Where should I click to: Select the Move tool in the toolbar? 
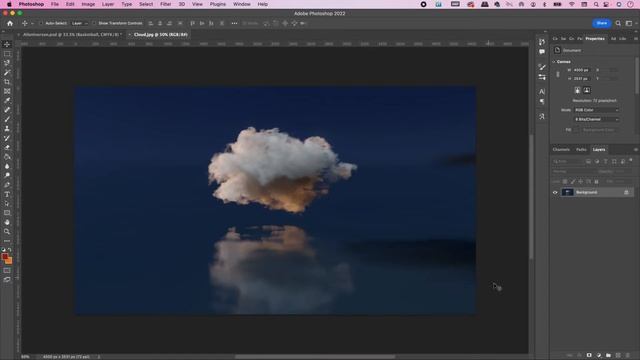point(7,44)
